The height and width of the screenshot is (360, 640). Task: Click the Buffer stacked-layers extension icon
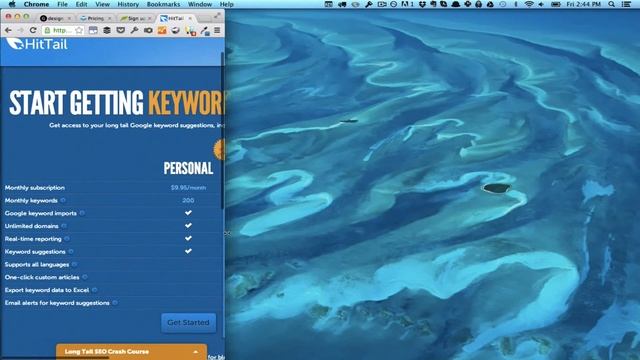tap(107, 31)
